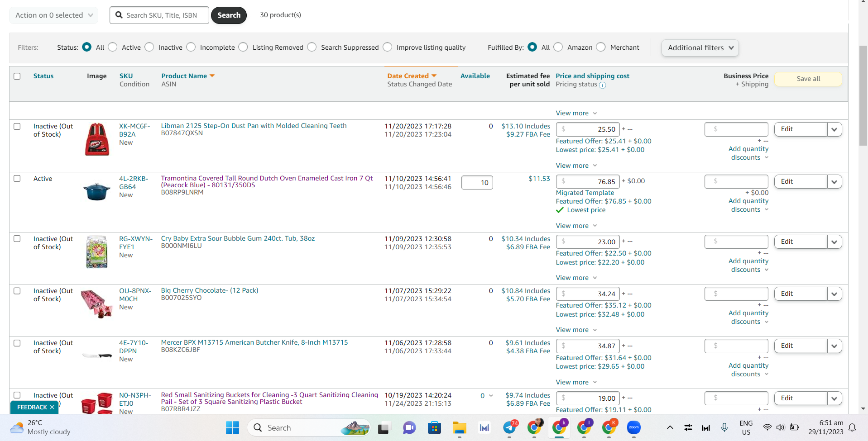868x441 pixels.
Task: Filter by Fulfilled By Merchant radio
Action: 601,47
